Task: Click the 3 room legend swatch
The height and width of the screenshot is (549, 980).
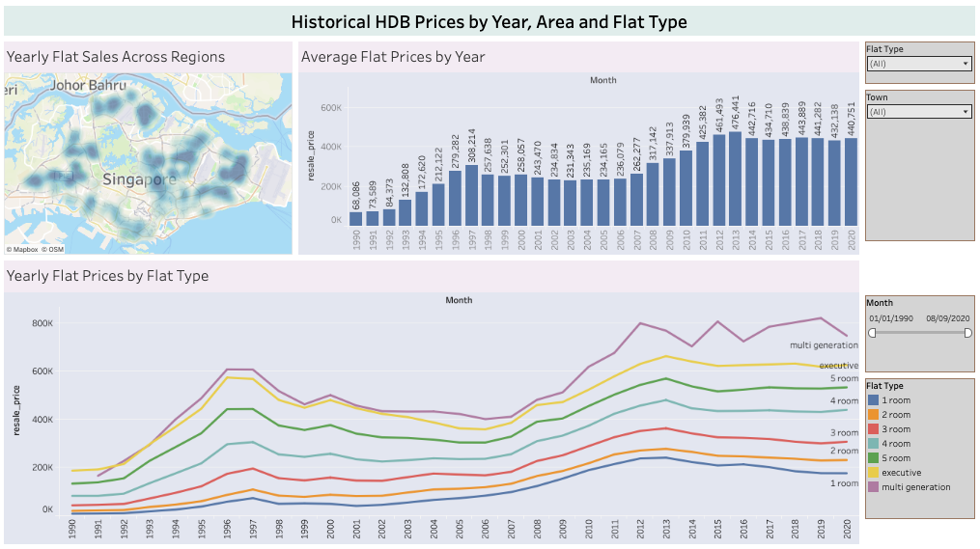Action: click(874, 429)
